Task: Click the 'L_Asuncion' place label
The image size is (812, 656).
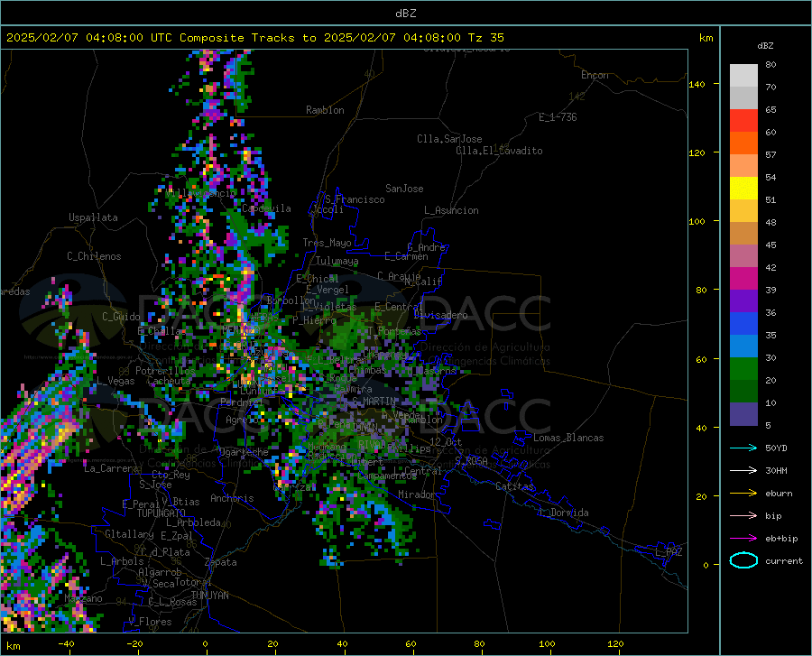Action: point(451,210)
